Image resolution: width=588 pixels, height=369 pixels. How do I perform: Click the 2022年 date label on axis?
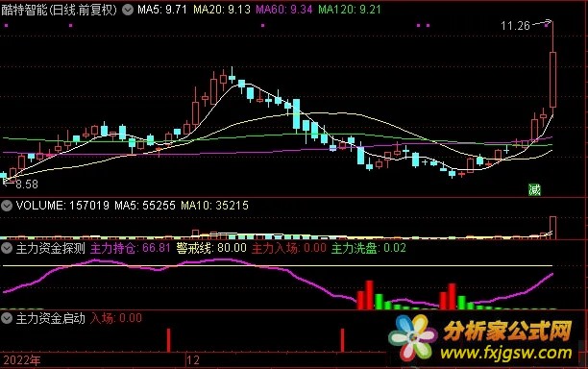pyautogui.click(x=22, y=360)
